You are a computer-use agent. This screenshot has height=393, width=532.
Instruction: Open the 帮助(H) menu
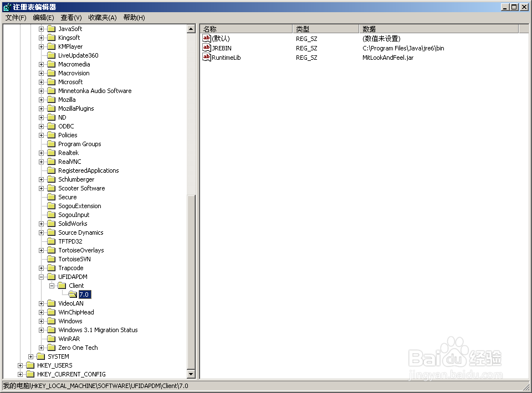click(x=134, y=18)
